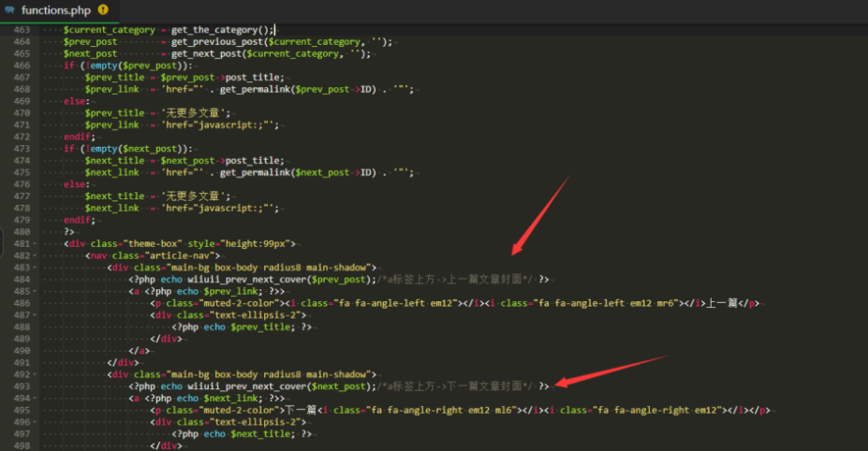This screenshot has height=451, width=868.
Task: Click the get_next_post function name
Action: click(x=209, y=53)
